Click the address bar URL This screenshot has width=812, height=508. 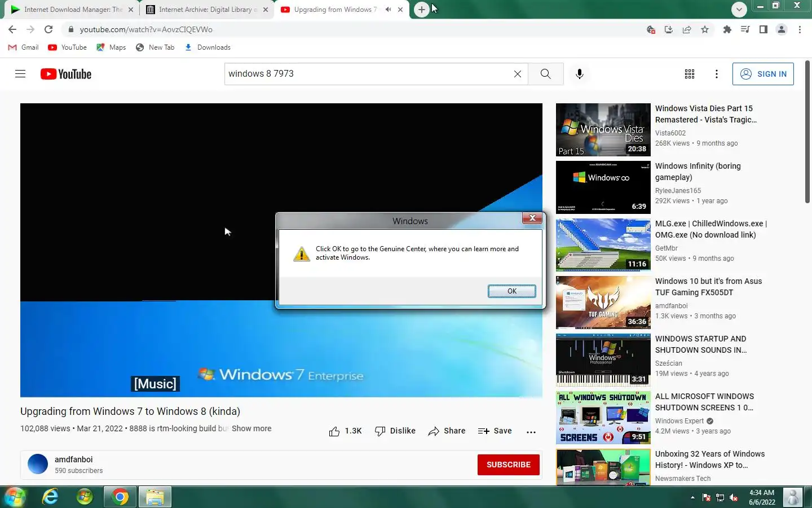tap(146, 29)
